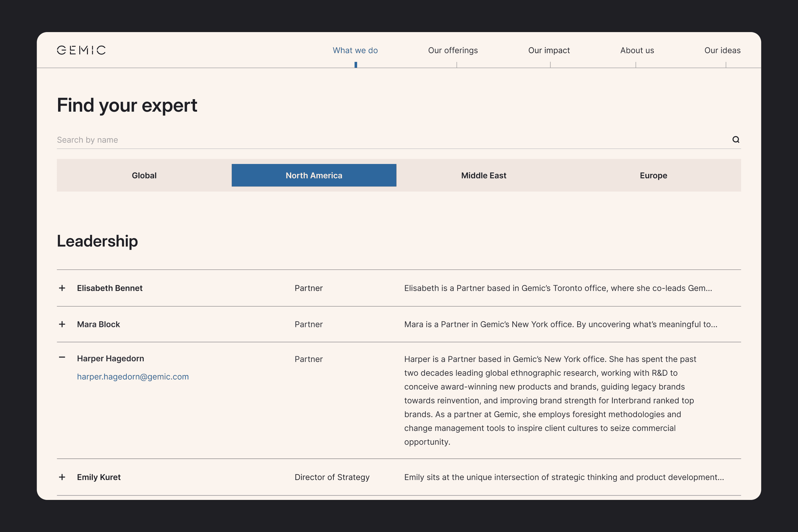The width and height of the screenshot is (798, 532).
Task: Select the North America region tab
Action: [x=314, y=176]
